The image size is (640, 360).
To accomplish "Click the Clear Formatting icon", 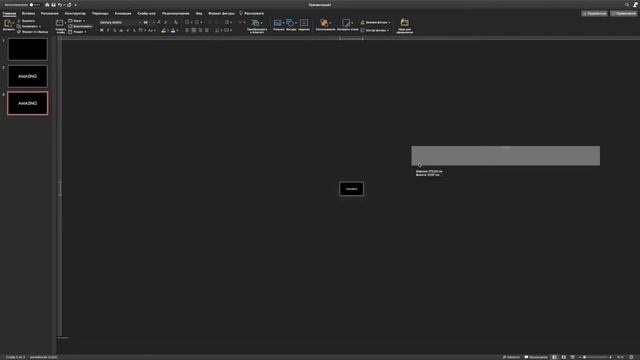I will [x=176, y=22].
